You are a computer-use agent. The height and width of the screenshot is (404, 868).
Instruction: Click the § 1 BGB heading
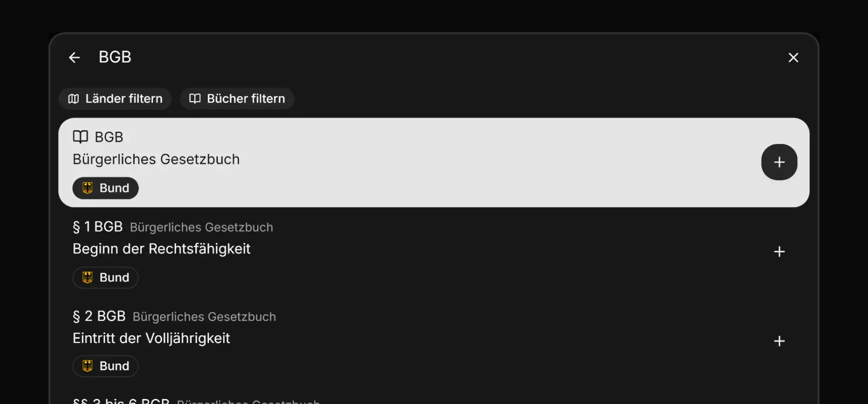tap(97, 227)
